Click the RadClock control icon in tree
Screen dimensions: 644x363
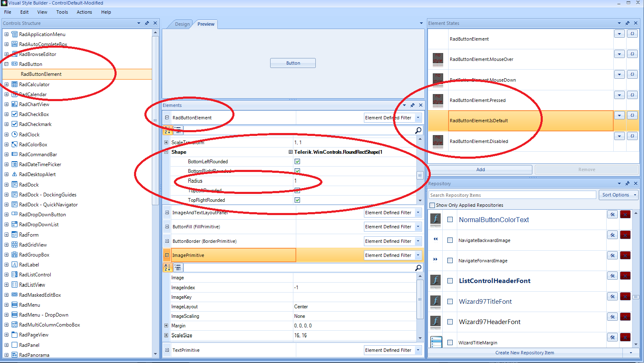[x=15, y=134]
